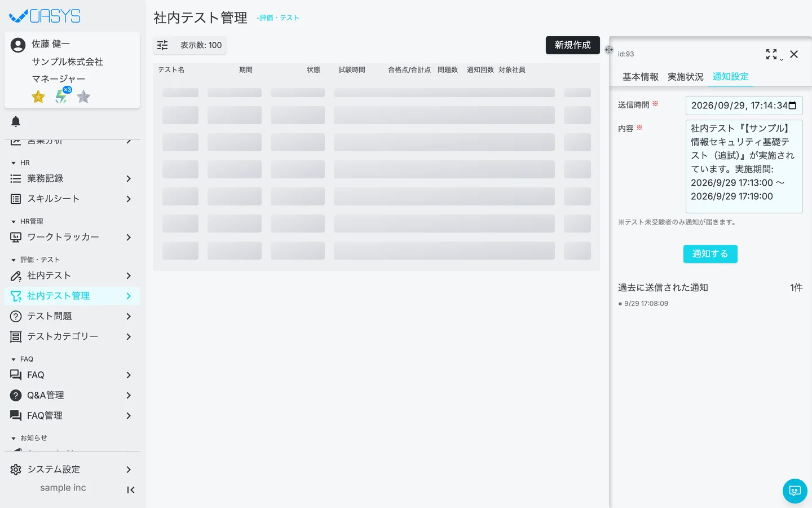Expand the detail panel to fullscreen
This screenshot has width=812, height=508.
click(x=771, y=54)
